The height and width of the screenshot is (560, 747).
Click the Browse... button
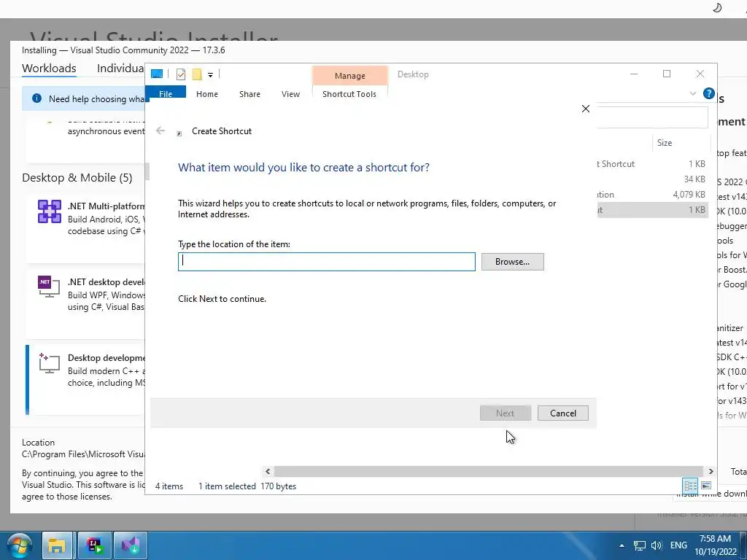coord(512,262)
